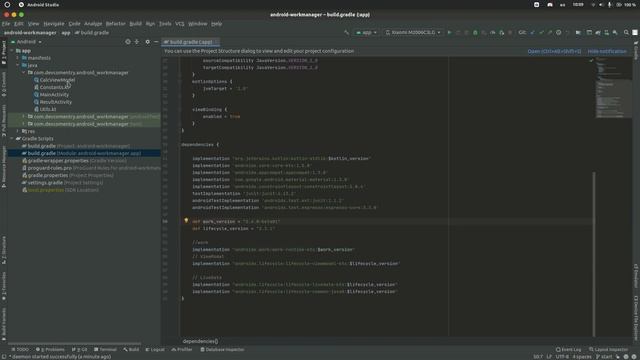Viewport: 640px width, 360px height.
Task: Open Device File Explorer side tab
Action: (x=636, y=318)
